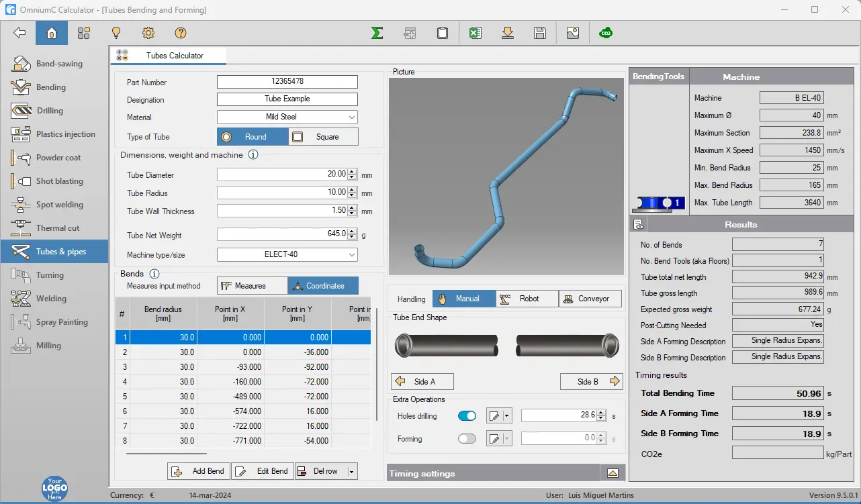This screenshot has height=504, width=861.
Task: Click the clipboard paste icon
Action: [442, 33]
